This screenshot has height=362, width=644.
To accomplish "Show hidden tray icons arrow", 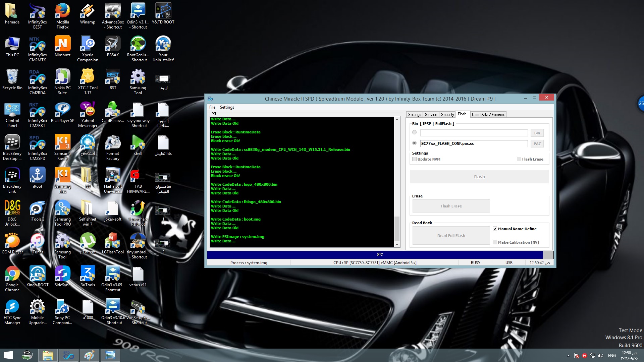I will [568, 356].
